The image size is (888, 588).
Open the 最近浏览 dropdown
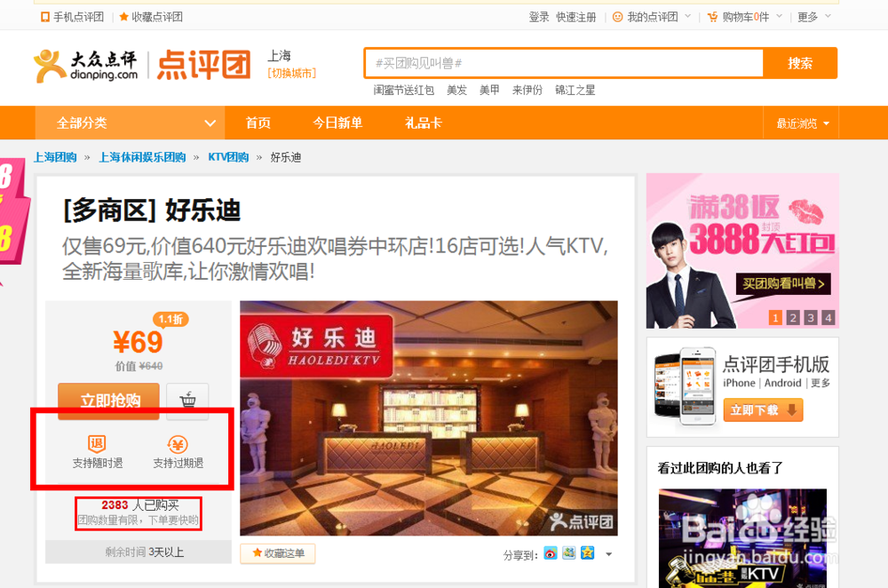point(803,123)
